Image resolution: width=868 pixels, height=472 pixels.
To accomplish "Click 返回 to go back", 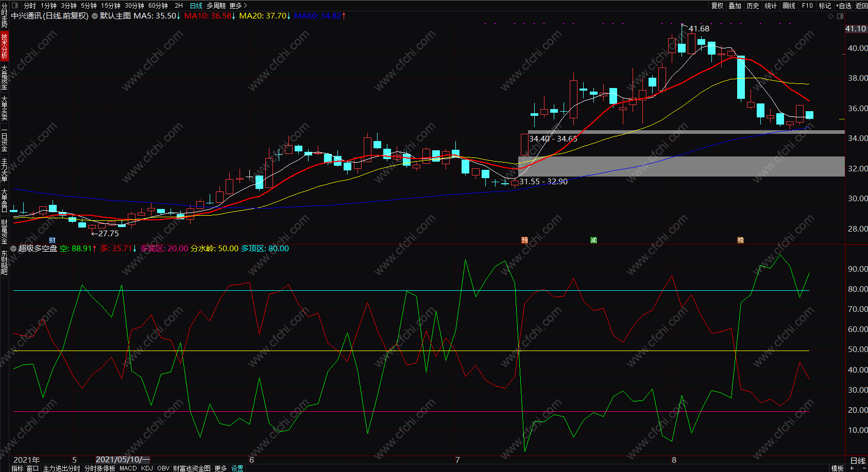I will pos(861,6).
